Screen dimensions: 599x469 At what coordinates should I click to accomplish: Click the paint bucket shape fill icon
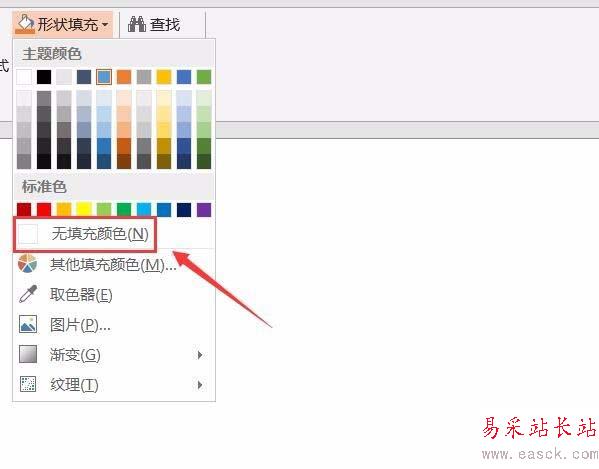[x=25, y=24]
